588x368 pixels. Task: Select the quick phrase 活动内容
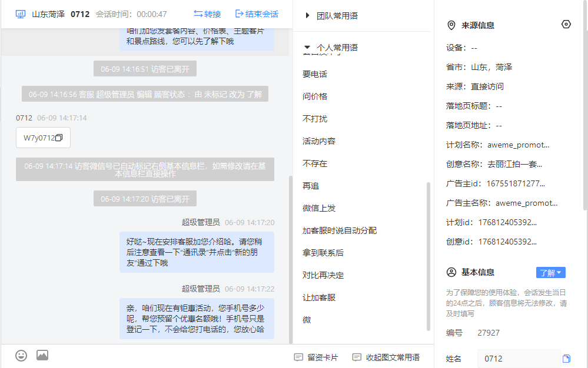319,141
